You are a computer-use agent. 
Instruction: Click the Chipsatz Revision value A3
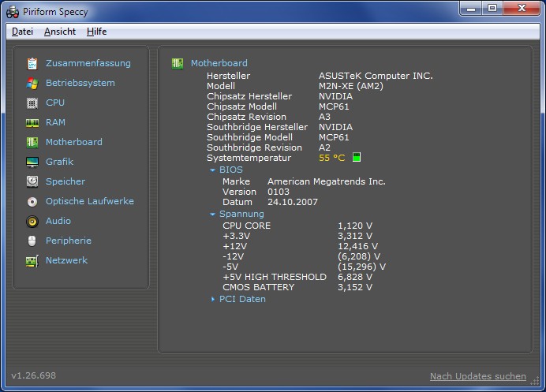[x=324, y=117]
